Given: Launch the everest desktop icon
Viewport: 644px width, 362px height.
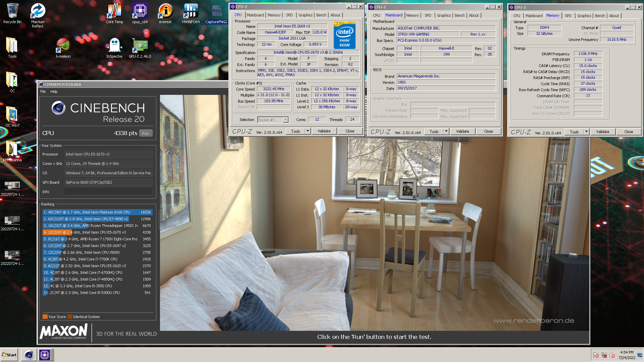Looking at the screenshot, I should pos(165,13).
